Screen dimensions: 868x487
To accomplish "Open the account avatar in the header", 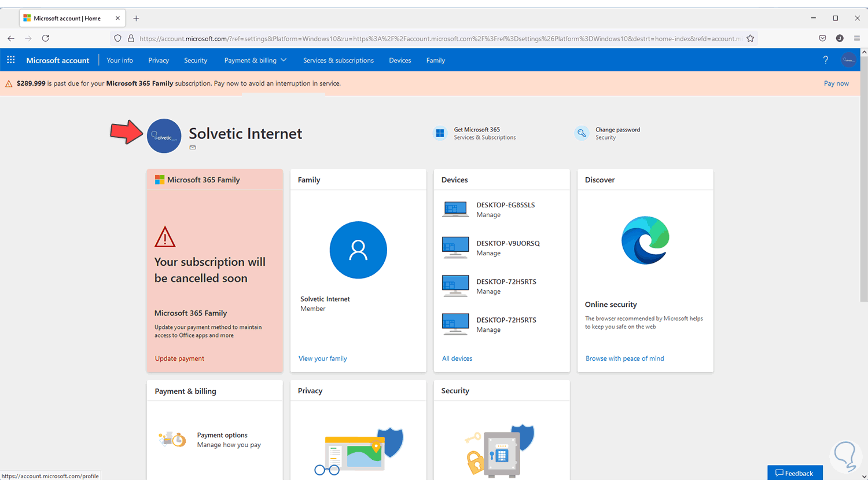I will (x=848, y=60).
